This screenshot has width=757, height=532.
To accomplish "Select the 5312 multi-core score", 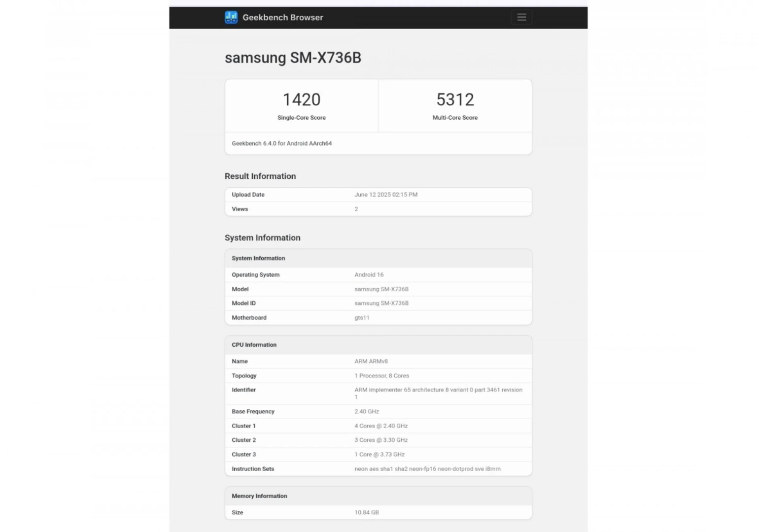I will pos(455,100).
